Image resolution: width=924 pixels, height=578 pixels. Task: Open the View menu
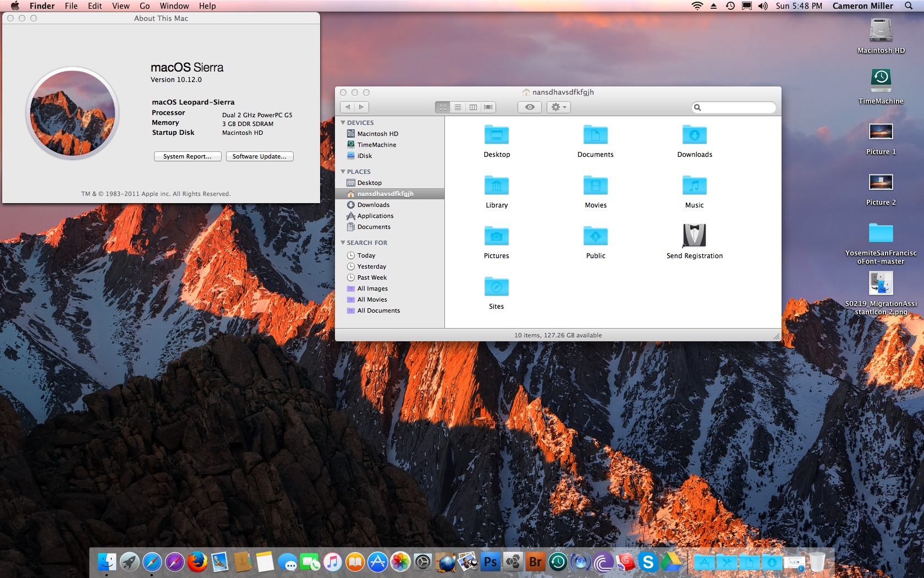coord(120,6)
